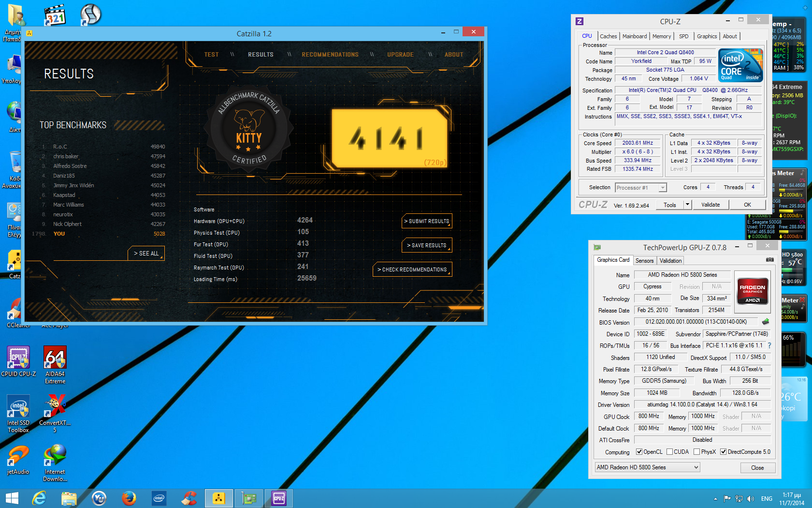The height and width of the screenshot is (508, 812).
Task: Open Internet Download Manager desktop icon
Action: click(x=55, y=463)
